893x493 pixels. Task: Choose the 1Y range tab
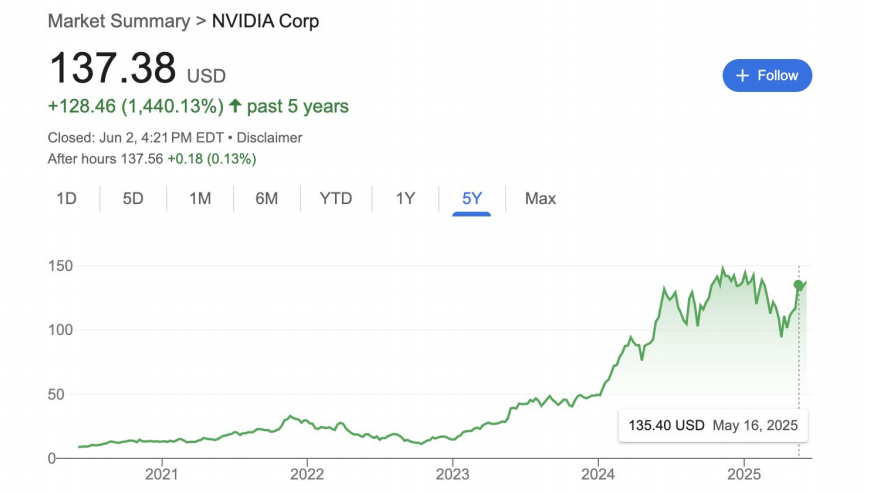click(405, 199)
